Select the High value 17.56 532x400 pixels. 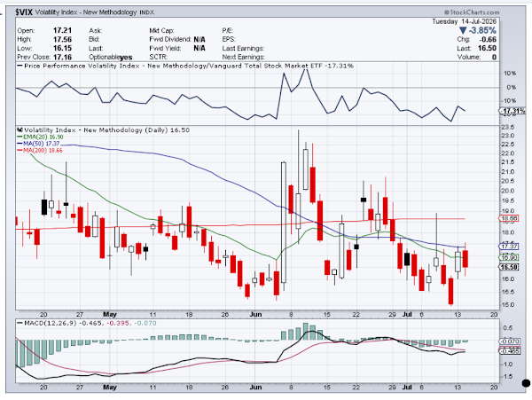(62, 39)
